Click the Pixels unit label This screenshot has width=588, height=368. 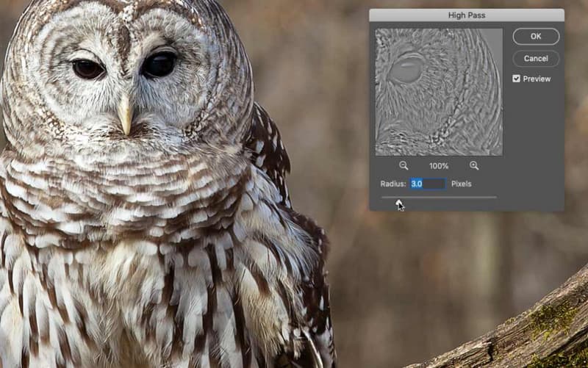point(462,184)
